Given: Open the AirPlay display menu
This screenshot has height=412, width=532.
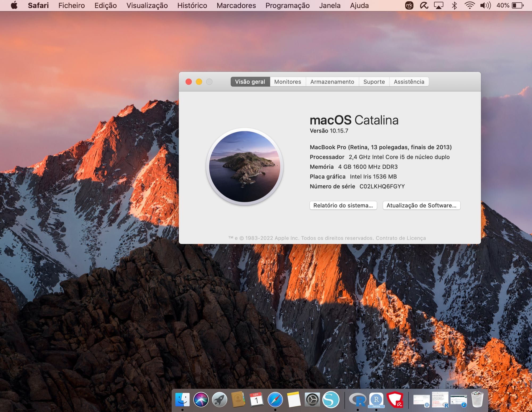Looking at the screenshot, I should coord(439,5).
